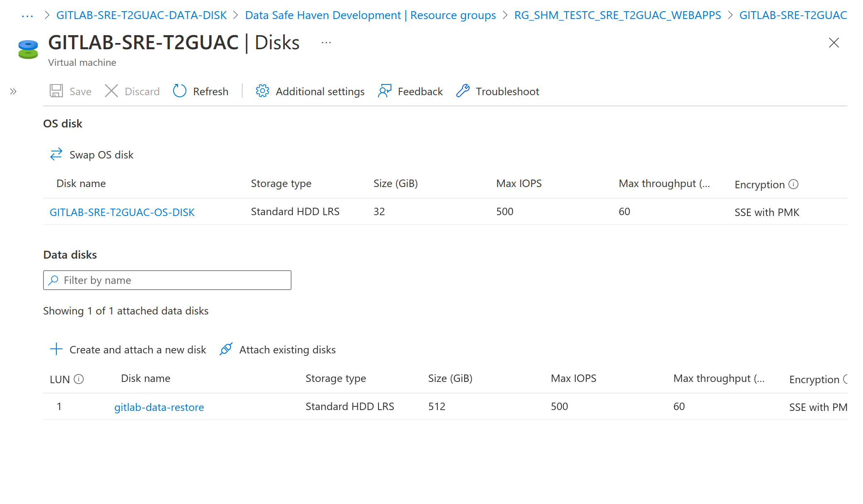Click the Troubleshoot wrench icon
863x504 pixels.
463,91
